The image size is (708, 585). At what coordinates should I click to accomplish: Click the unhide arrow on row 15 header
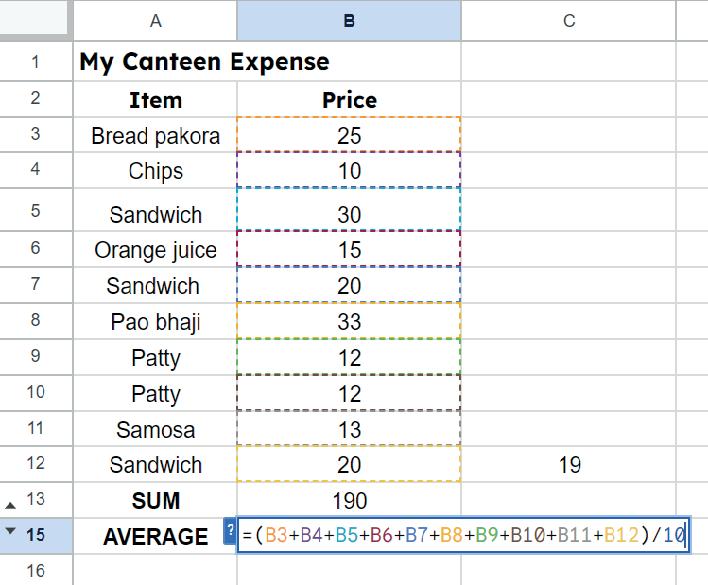(11, 532)
